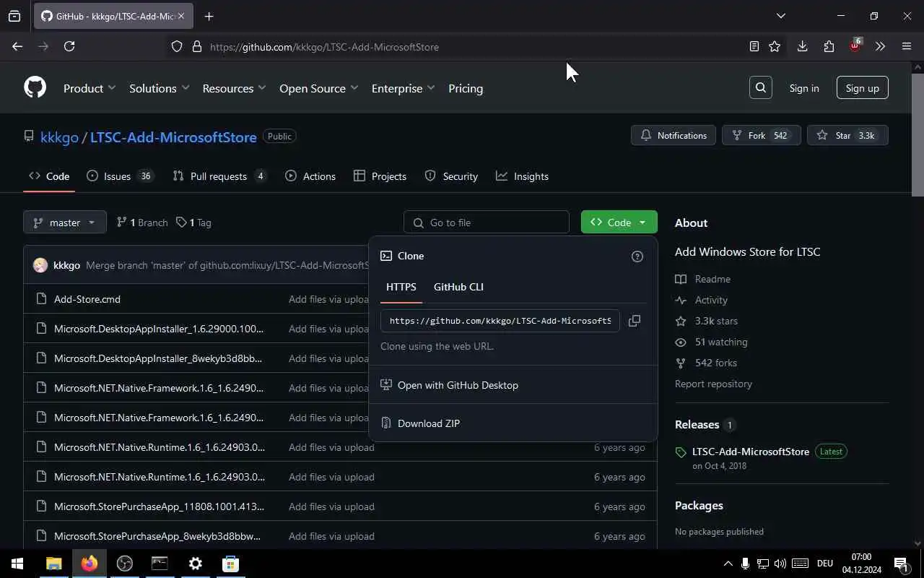Switch to the Issues tab
Screen dimensions: 924x578
(x=120, y=176)
